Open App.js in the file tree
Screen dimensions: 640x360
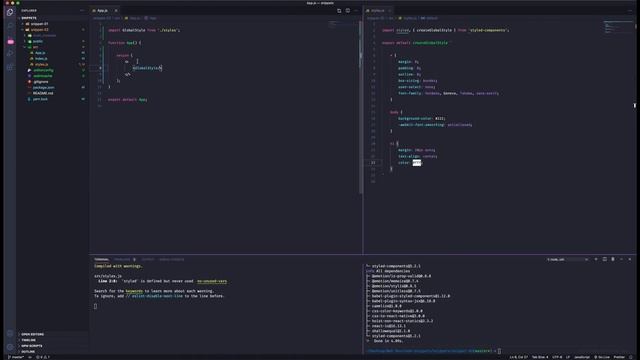40,53
